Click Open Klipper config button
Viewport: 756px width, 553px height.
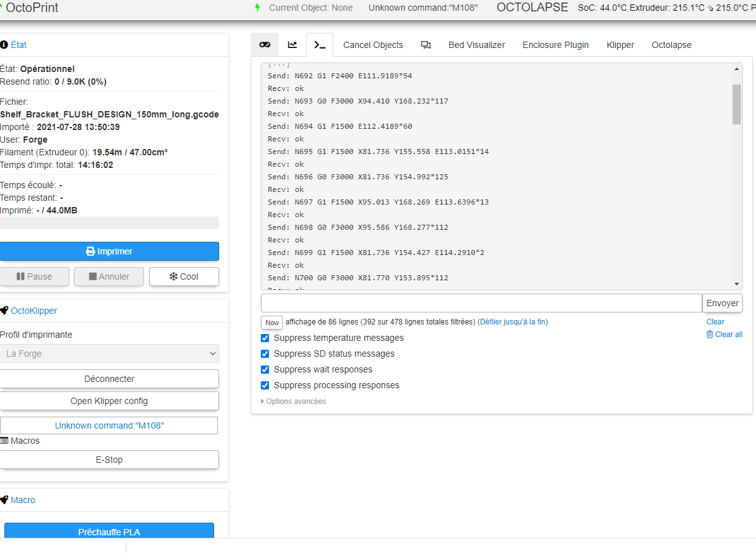tap(109, 401)
